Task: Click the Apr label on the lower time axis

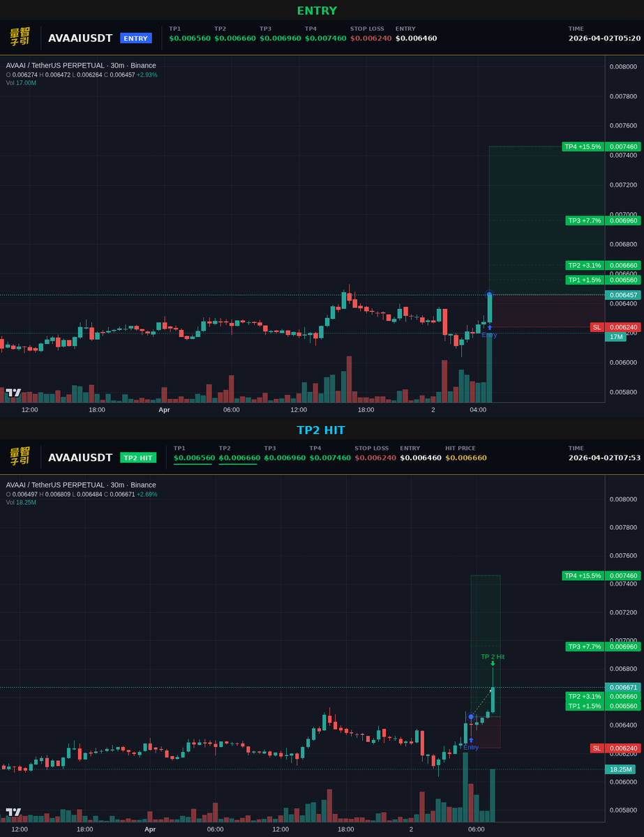Action: (x=150, y=829)
